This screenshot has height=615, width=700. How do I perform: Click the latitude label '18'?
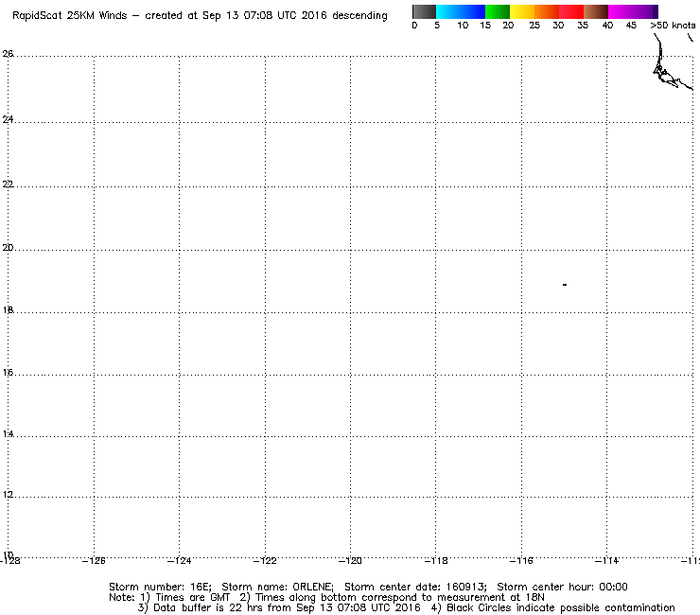(8, 310)
